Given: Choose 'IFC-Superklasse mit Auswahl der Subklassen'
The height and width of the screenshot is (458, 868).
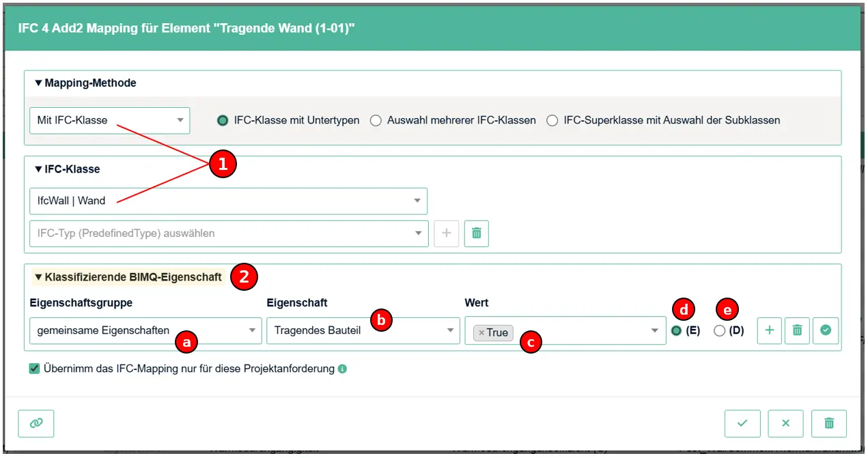Looking at the screenshot, I should click(x=552, y=120).
